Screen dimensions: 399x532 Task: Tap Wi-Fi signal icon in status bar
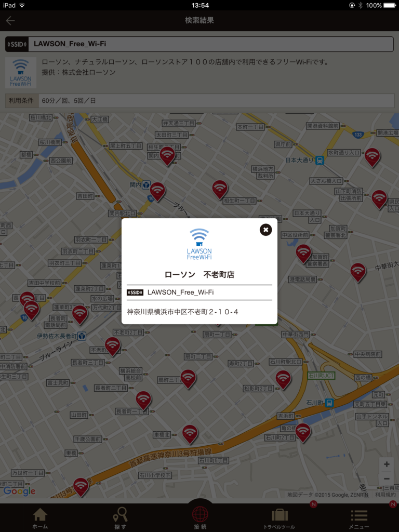tap(22, 5)
